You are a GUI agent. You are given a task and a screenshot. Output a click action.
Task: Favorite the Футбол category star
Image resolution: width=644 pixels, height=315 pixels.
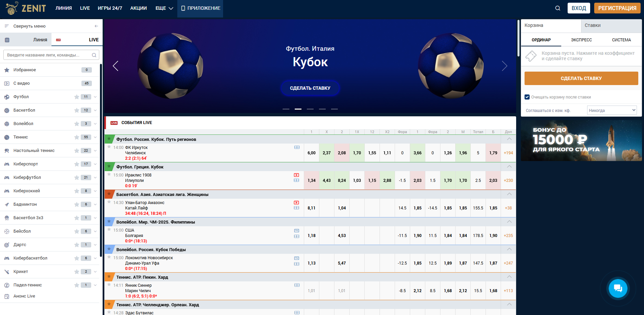point(77,97)
